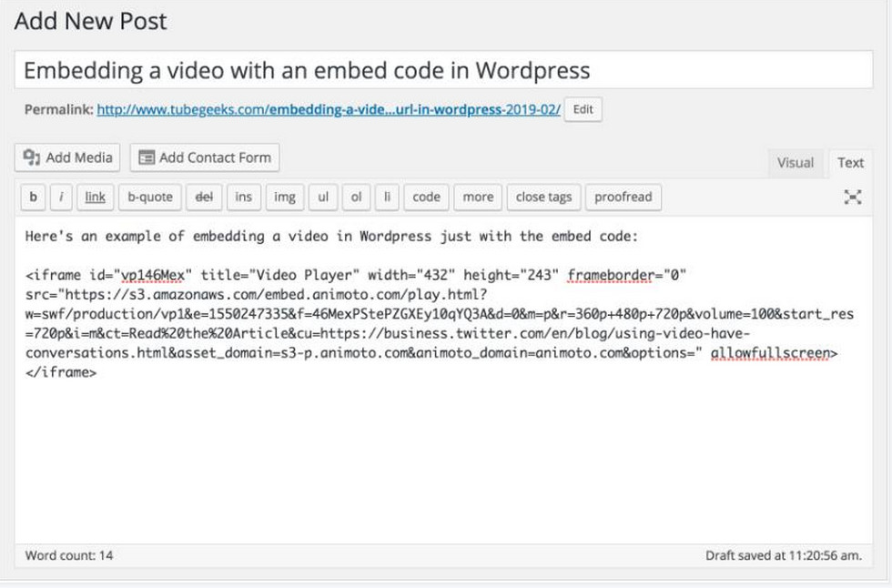Run the proofread button
Image resolution: width=892 pixels, height=588 pixels.
pyautogui.click(x=623, y=197)
